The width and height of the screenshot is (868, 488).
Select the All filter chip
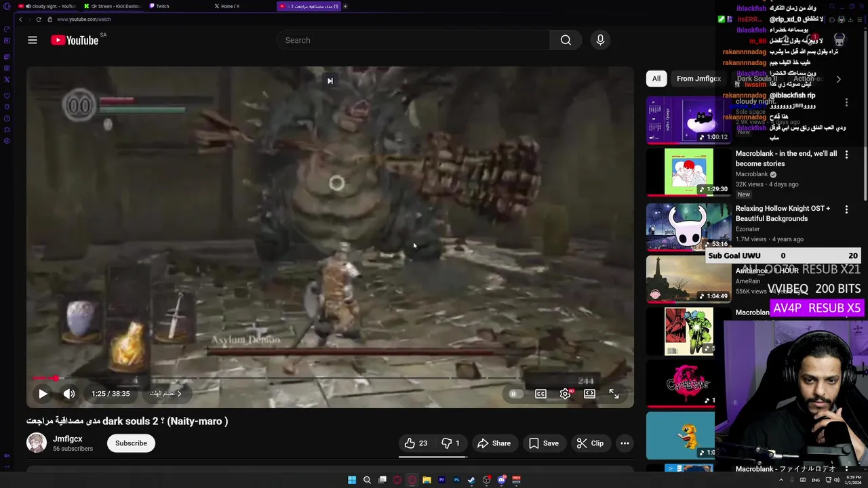(x=656, y=79)
